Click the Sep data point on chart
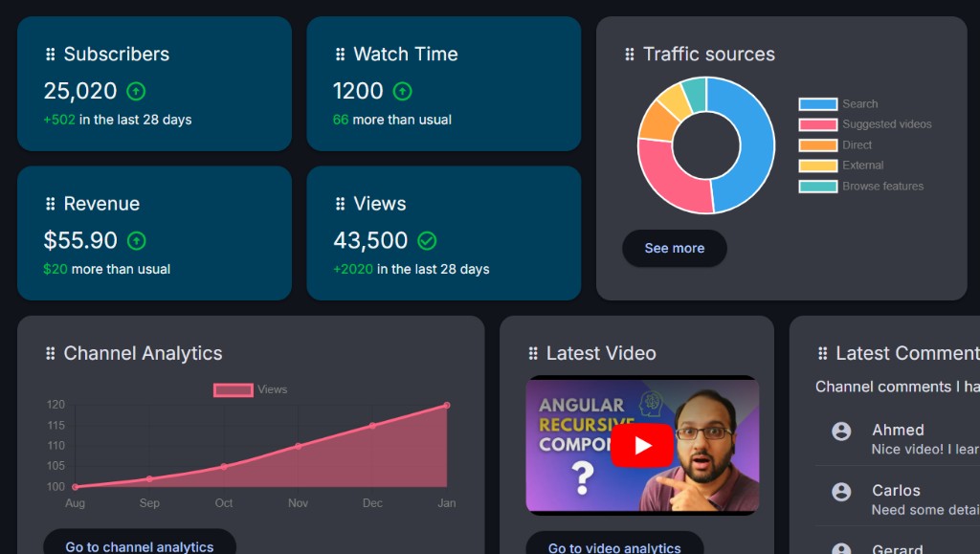This screenshot has width=980, height=554. pos(149,479)
